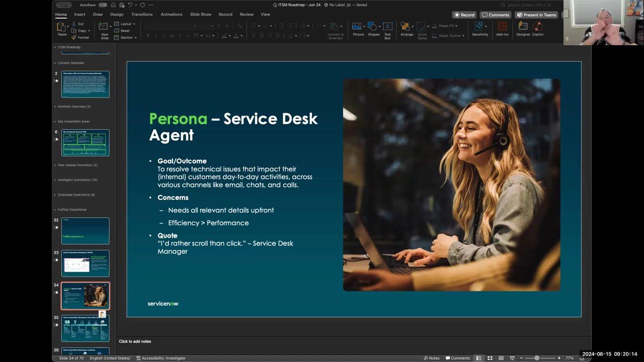Switch to Slide Sorter view
The height and width of the screenshot is (362, 644).
(490, 358)
